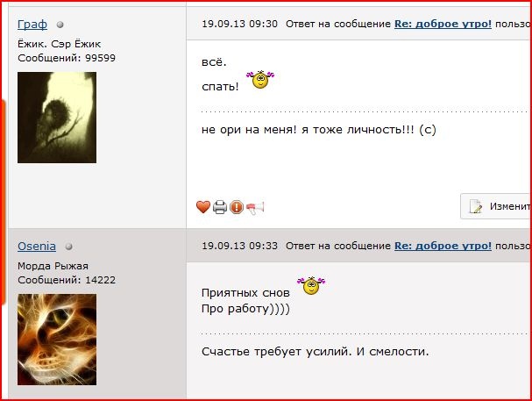
Task: Click Osenia's fiery cat avatar image
Action: click(x=57, y=340)
